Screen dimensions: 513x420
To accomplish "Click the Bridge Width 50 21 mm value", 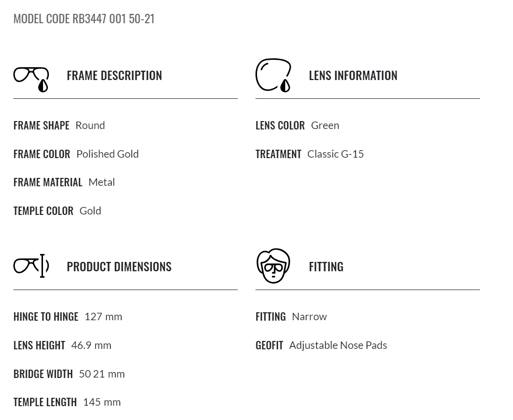I will pyautogui.click(x=102, y=374).
